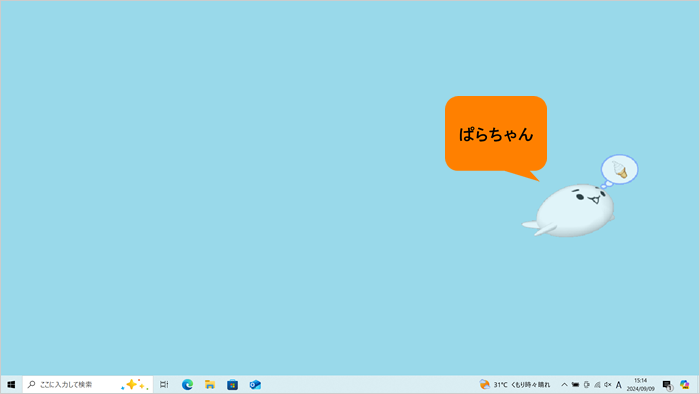Screen dimensions: 700x394
Task: Toggle the IME input mode A indicator
Action: [x=619, y=385]
